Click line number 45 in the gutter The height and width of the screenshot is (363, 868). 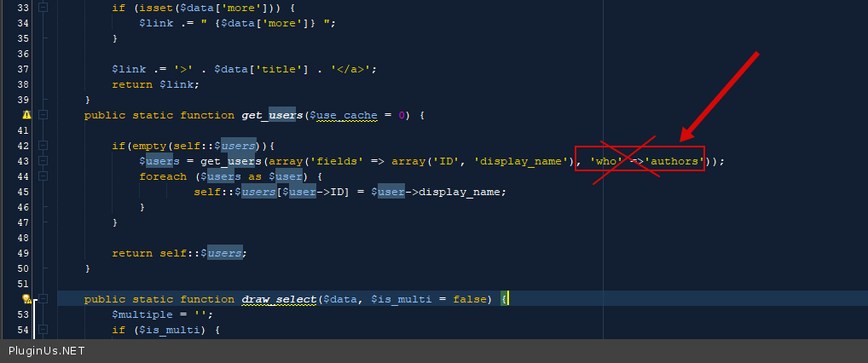[23, 192]
